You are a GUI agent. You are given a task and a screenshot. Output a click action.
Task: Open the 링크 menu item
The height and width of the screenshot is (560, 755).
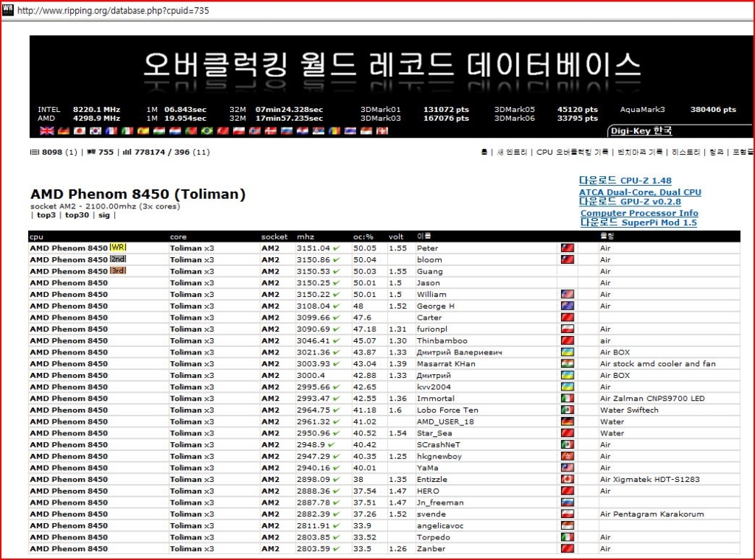716,152
